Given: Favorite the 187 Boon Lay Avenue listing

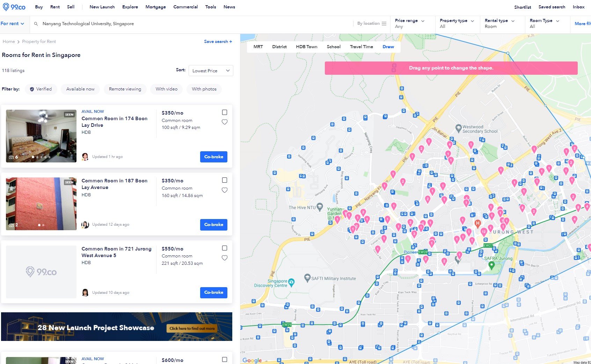Looking at the screenshot, I should click(225, 190).
